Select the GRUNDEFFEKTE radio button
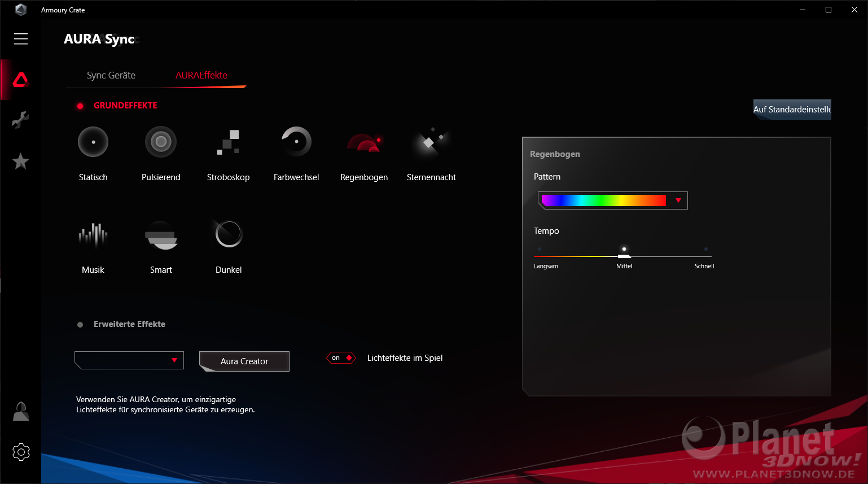Image resolution: width=868 pixels, height=484 pixels. [80, 106]
